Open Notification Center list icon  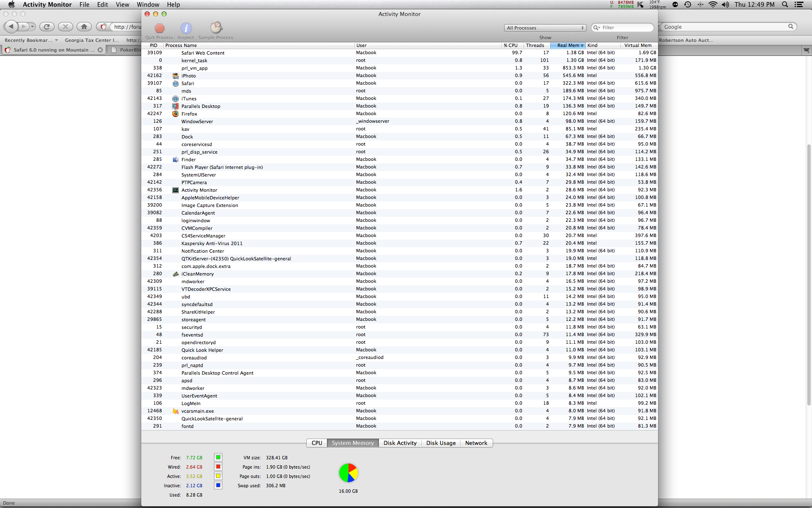(x=799, y=5)
